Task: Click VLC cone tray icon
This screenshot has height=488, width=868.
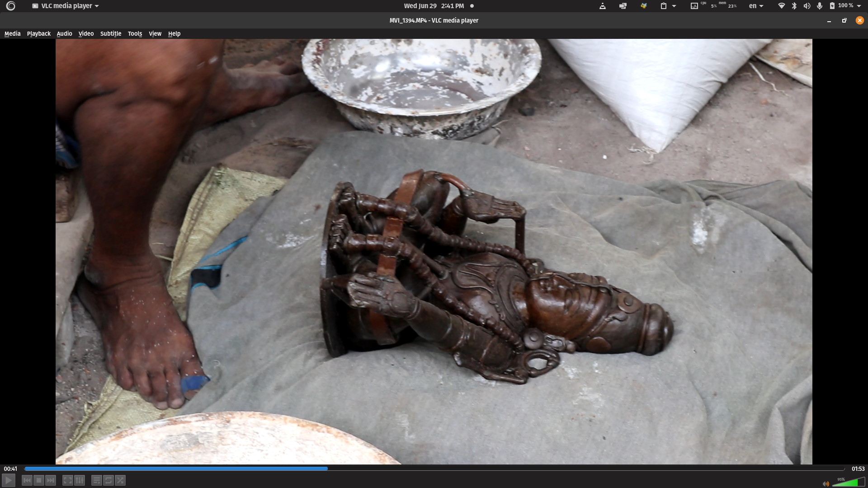Action: (x=602, y=6)
